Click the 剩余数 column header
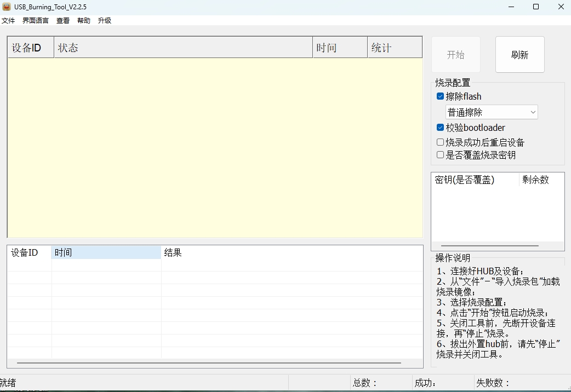571x392 pixels. click(x=541, y=180)
